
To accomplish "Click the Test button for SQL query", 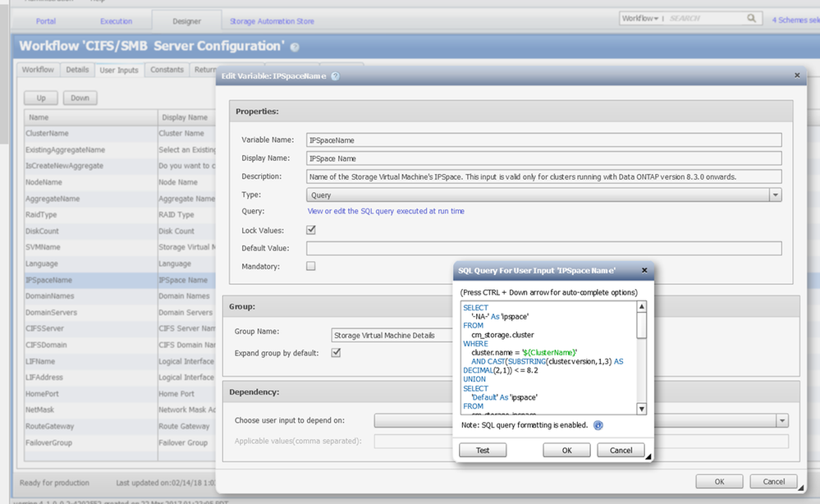I will [x=483, y=450].
